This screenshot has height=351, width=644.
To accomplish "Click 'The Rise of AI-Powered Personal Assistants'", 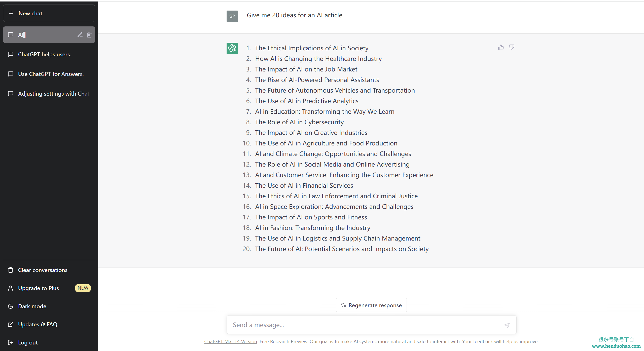I will click(x=317, y=80).
